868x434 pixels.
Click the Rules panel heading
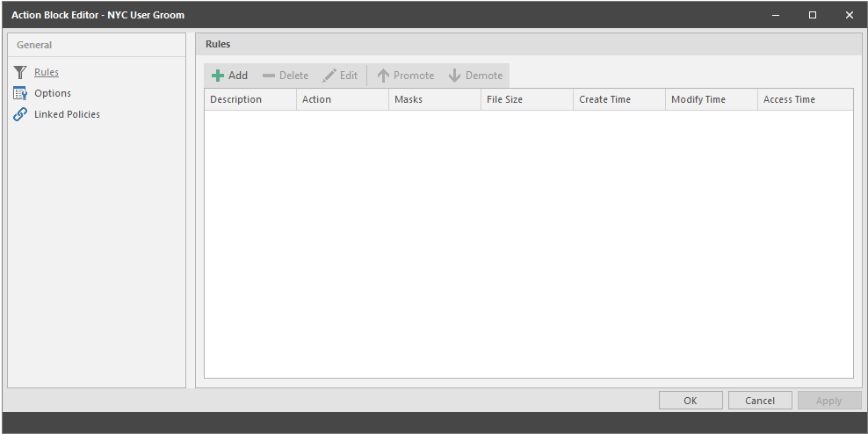point(218,44)
